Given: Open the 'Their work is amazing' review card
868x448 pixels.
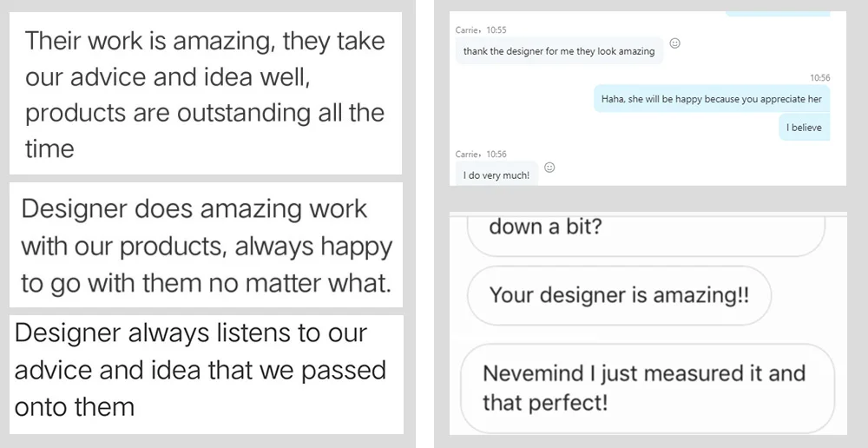Looking at the screenshot, I should coord(205,95).
